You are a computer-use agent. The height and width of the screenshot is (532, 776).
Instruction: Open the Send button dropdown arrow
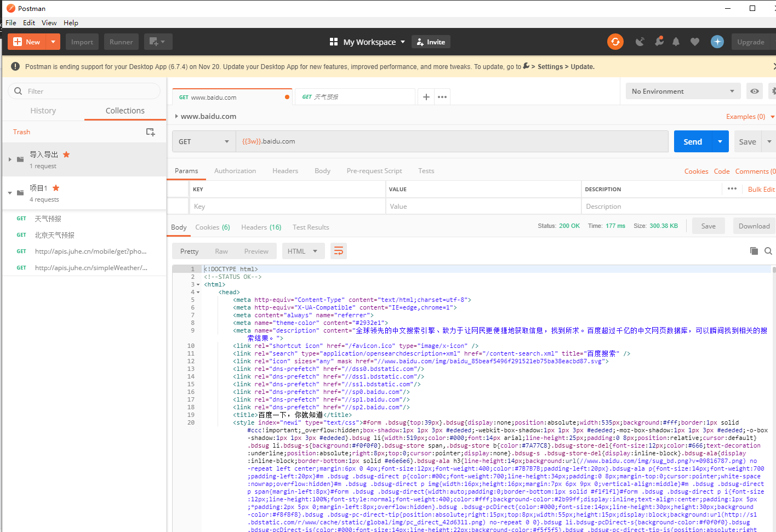720,141
